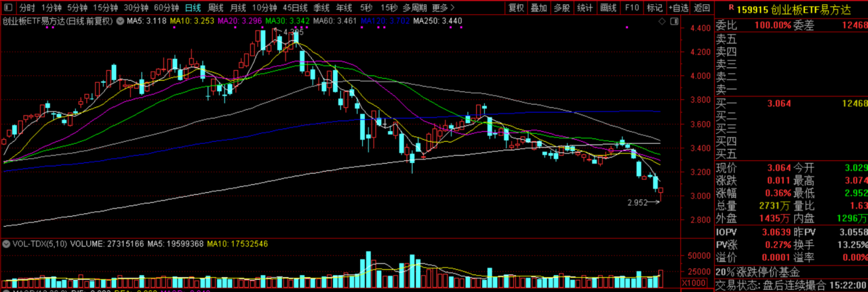Click the 换手 13.25% value
The width and height of the screenshot is (868, 292).
[852, 245]
